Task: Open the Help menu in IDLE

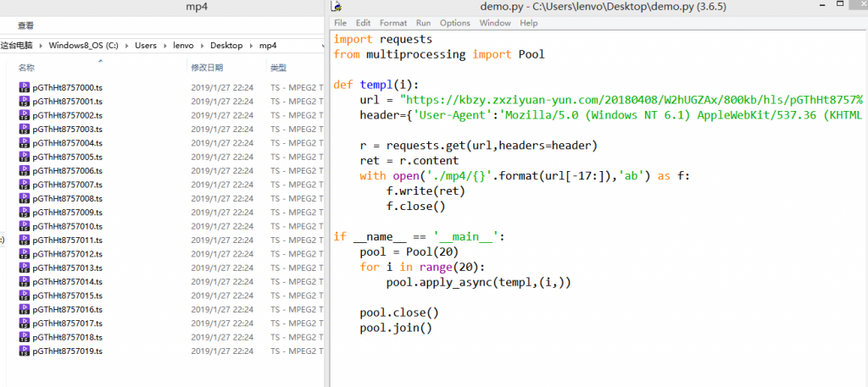Action: (x=529, y=23)
